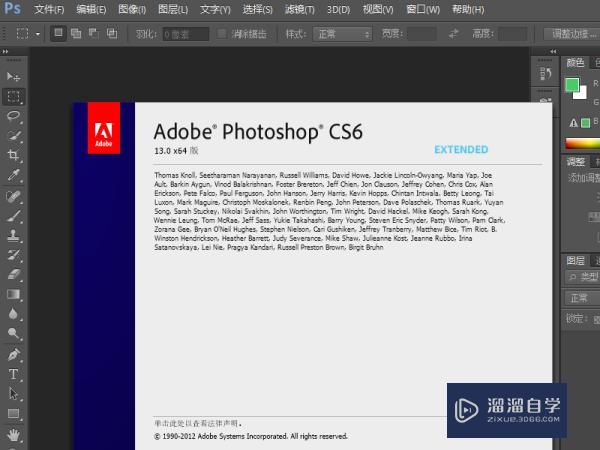Select the Hand tool
The width and height of the screenshot is (600, 450).
click(x=14, y=435)
